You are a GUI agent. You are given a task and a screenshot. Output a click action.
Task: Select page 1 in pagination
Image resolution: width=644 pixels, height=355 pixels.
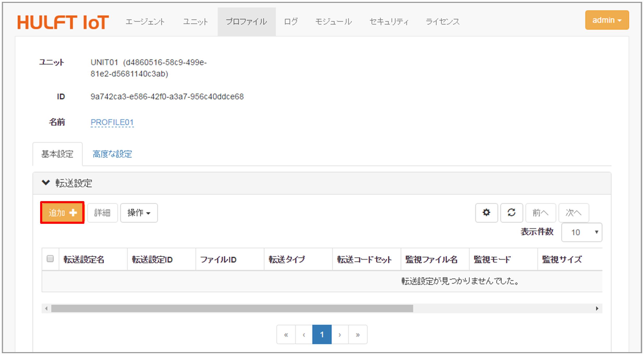pos(322,334)
